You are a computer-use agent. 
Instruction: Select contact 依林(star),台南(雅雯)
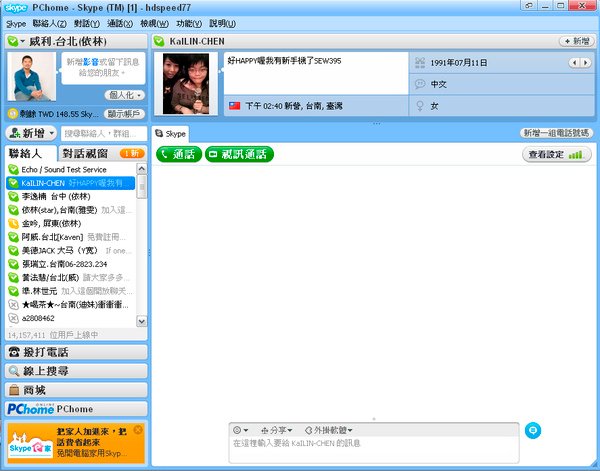[x=71, y=210]
